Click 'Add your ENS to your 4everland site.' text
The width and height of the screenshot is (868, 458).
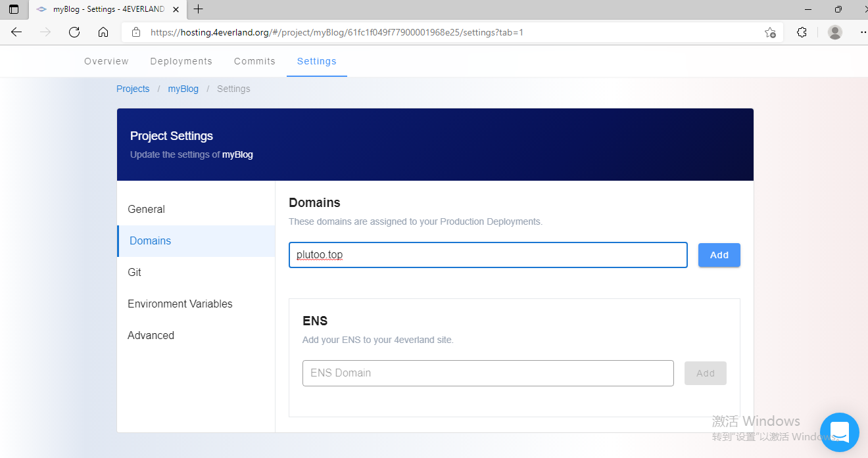click(x=378, y=340)
